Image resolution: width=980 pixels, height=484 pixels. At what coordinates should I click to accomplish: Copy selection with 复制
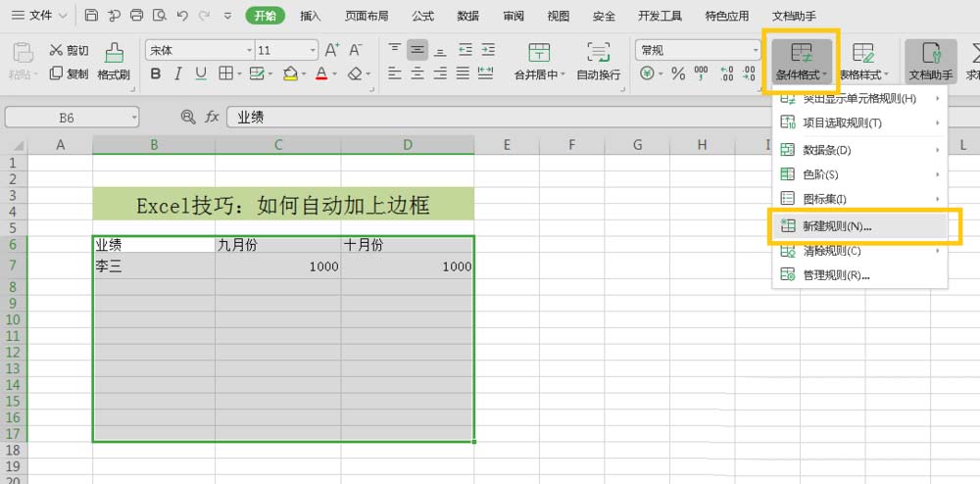coord(69,73)
